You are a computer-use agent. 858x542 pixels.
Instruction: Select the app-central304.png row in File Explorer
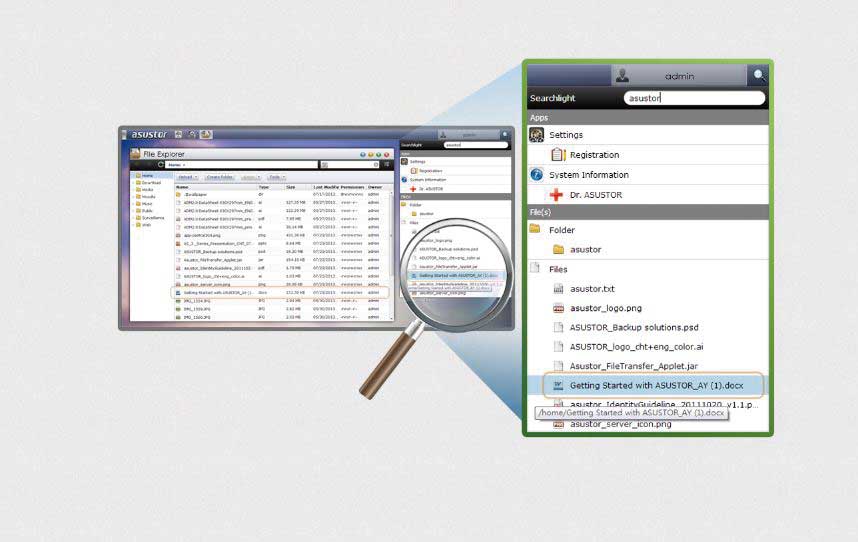pos(282,235)
